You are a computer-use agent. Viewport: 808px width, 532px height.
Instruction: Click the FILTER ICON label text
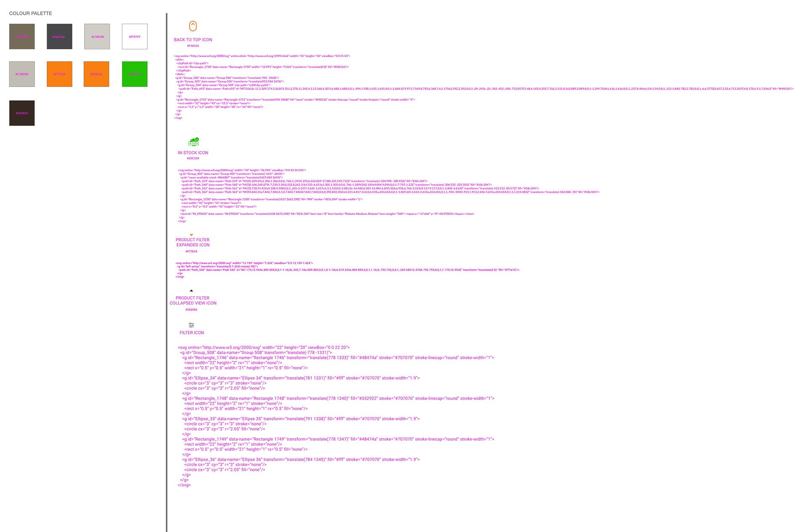point(192,333)
